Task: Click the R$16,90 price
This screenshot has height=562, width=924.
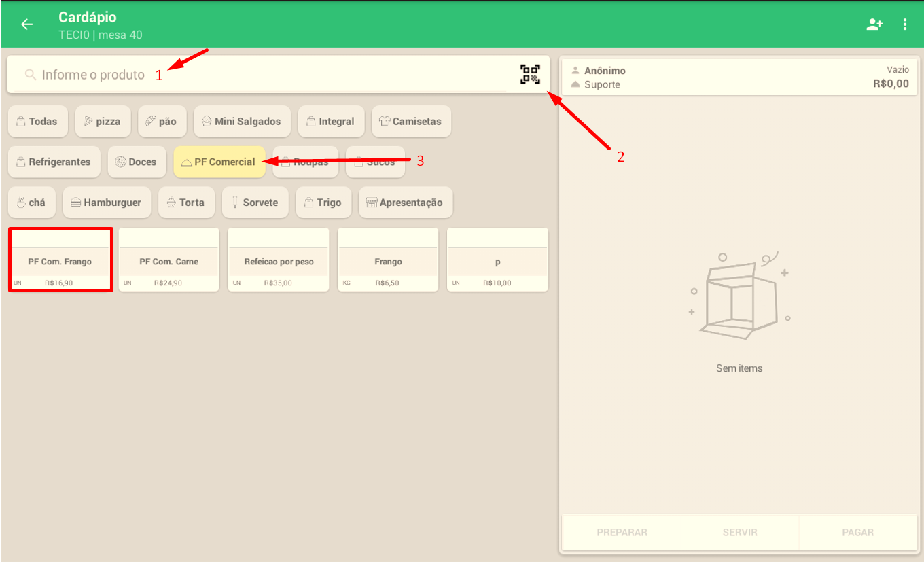Action: click(x=58, y=283)
